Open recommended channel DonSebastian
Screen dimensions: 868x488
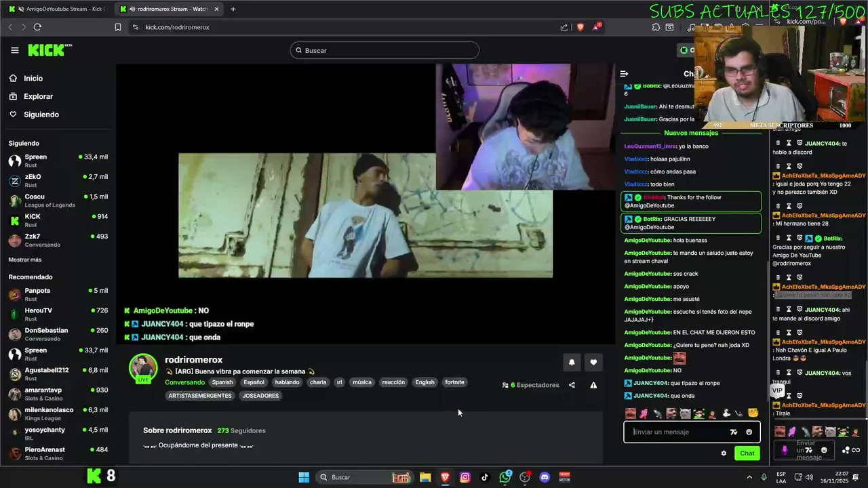[x=58, y=334]
